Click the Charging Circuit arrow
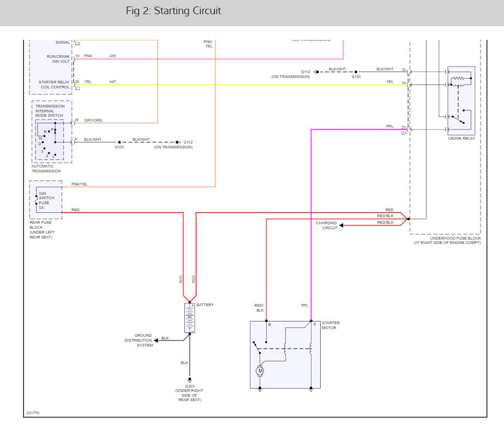504x441 pixels. pos(341,225)
